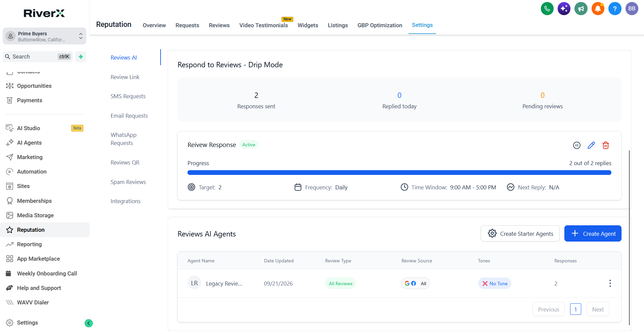Open Opportunities in the sidebar
Screen dimensions: 644x334
coord(34,86)
